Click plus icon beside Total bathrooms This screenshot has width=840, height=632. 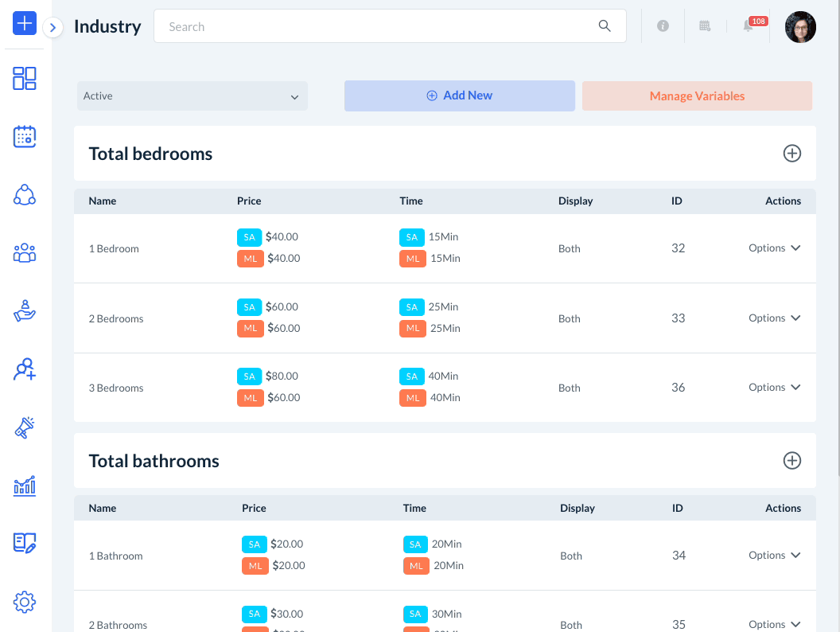791,461
